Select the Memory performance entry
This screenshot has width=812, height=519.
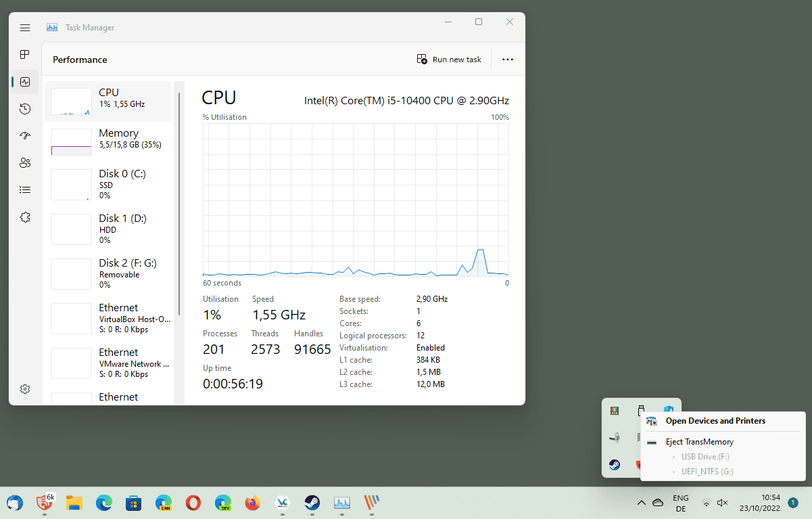108,142
